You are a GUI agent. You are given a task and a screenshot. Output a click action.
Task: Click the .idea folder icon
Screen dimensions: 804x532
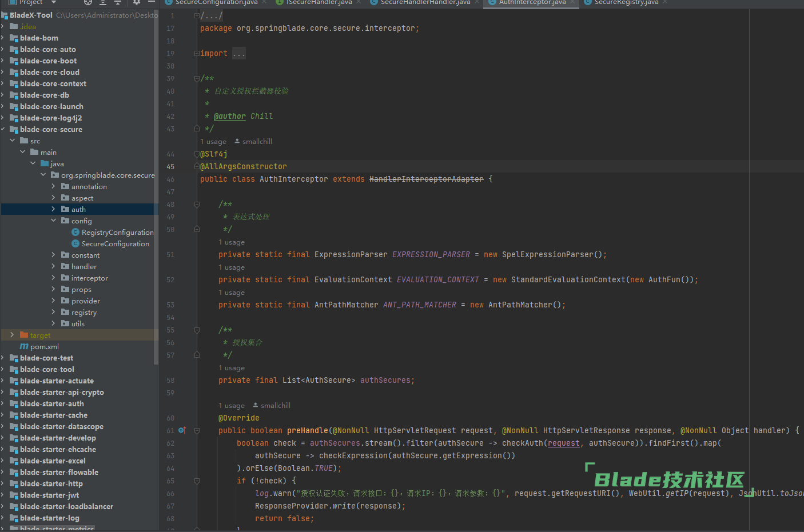[x=14, y=26]
